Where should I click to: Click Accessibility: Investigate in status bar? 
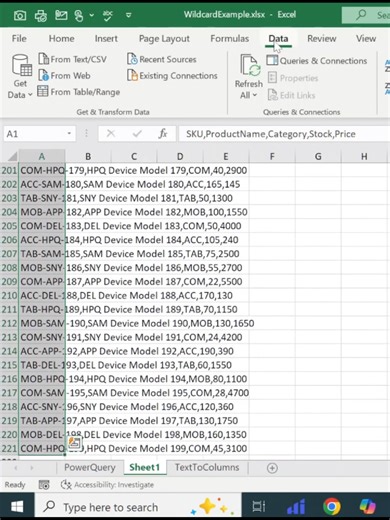(108, 485)
